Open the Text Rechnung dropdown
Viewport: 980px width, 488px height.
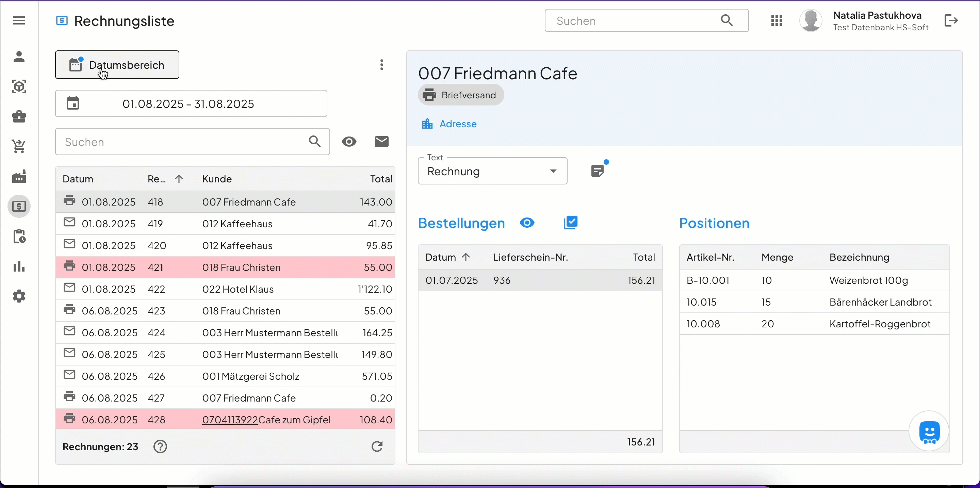click(x=492, y=171)
